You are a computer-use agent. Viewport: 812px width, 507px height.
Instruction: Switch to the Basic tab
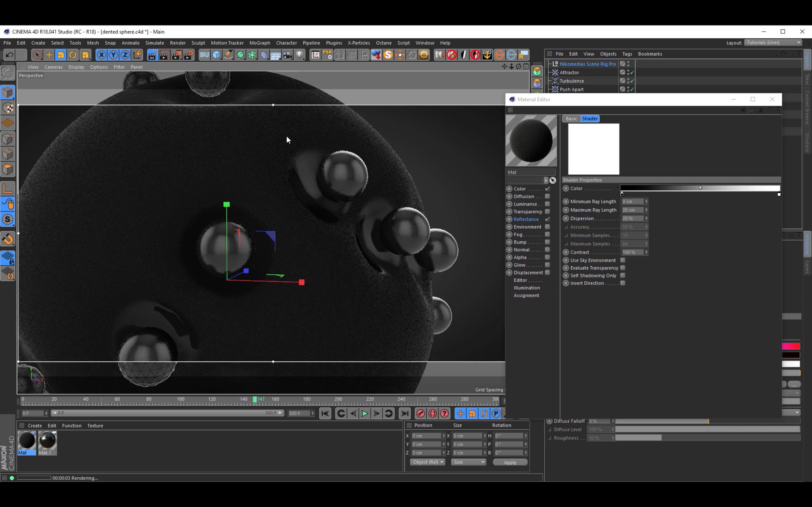(x=571, y=119)
